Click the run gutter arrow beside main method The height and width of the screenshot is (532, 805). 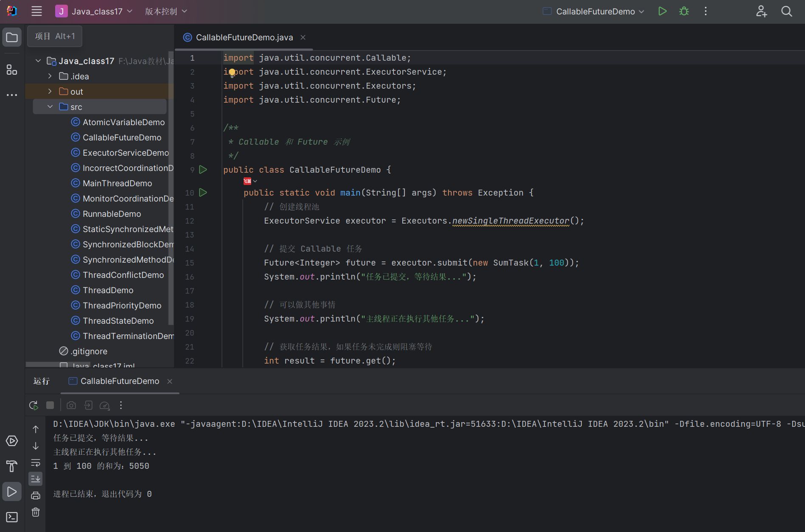203,193
